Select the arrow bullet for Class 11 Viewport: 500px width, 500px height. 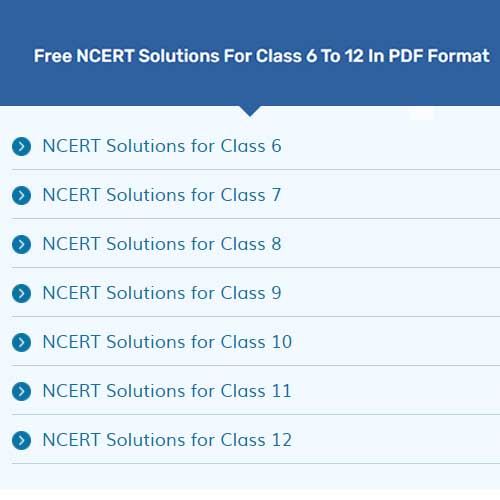tap(21, 391)
